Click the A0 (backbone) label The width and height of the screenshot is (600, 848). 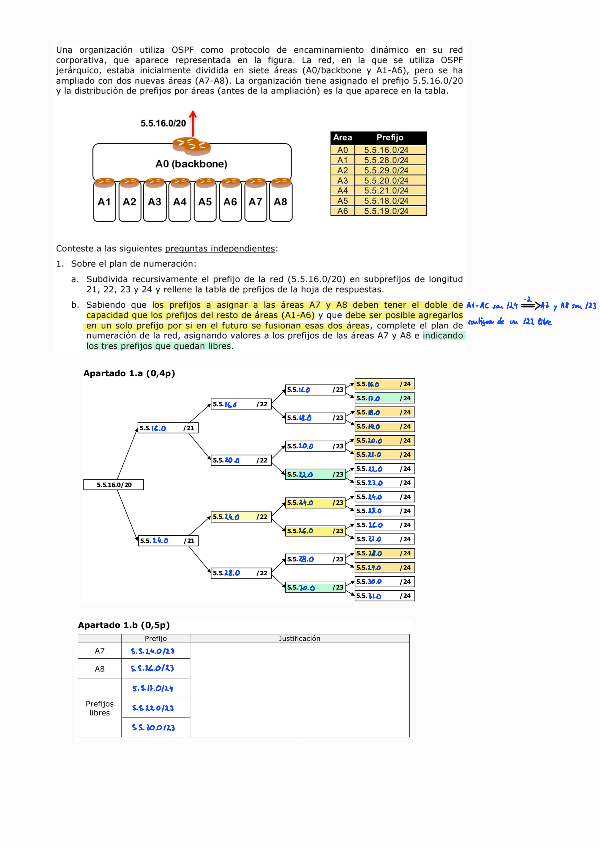[191, 164]
